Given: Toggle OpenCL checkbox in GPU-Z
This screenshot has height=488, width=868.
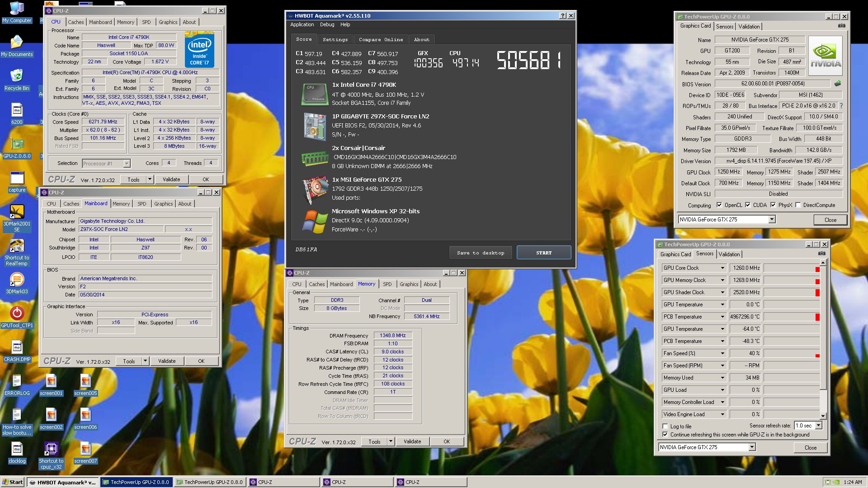Looking at the screenshot, I should [719, 205].
